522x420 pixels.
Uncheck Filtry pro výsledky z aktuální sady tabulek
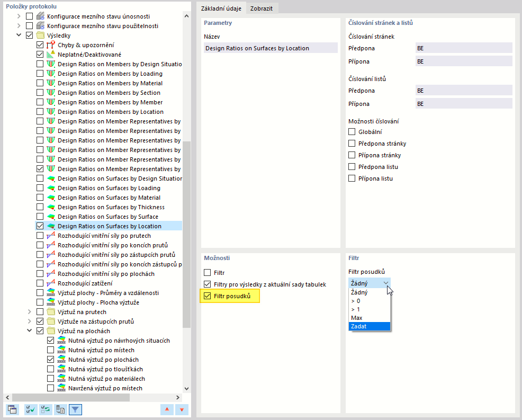point(208,284)
